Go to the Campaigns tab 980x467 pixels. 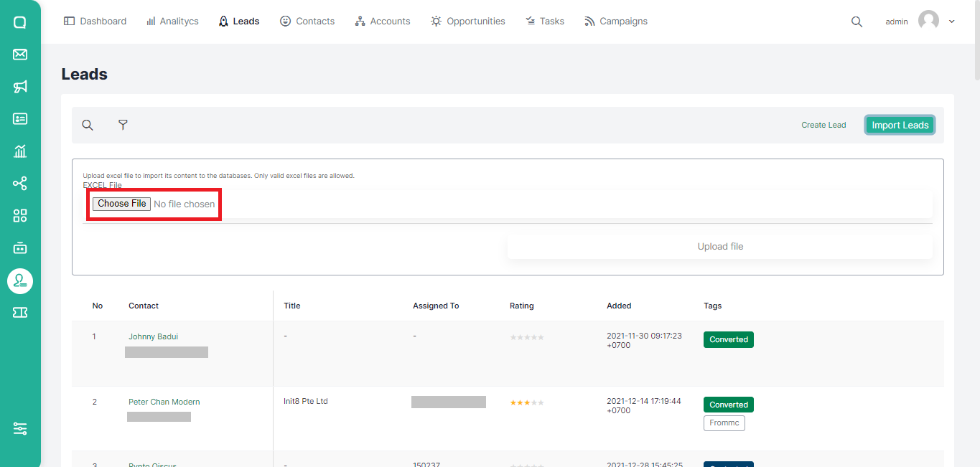[x=616, y=22]
